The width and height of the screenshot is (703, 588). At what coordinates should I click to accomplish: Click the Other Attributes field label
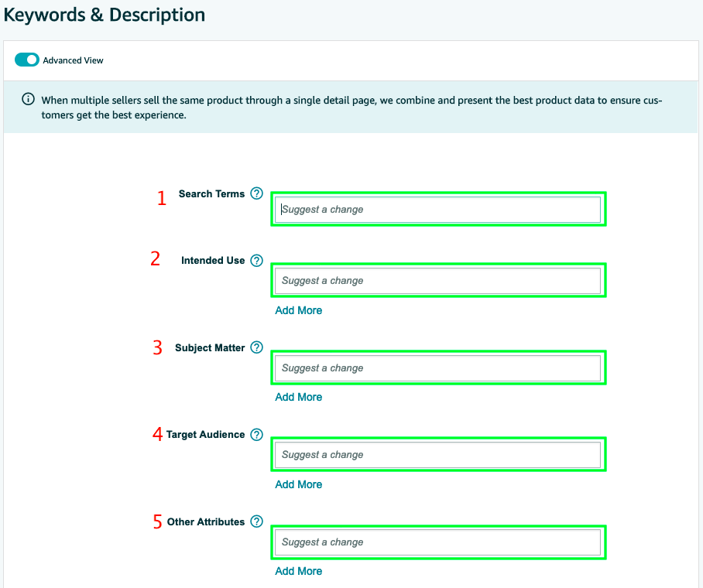206,521
